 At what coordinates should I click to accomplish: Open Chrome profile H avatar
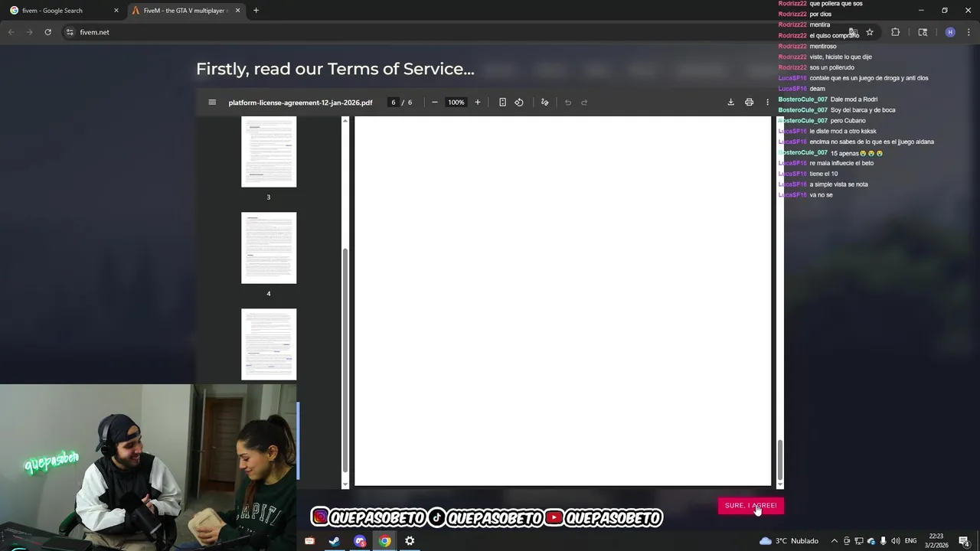coord(950,32)
